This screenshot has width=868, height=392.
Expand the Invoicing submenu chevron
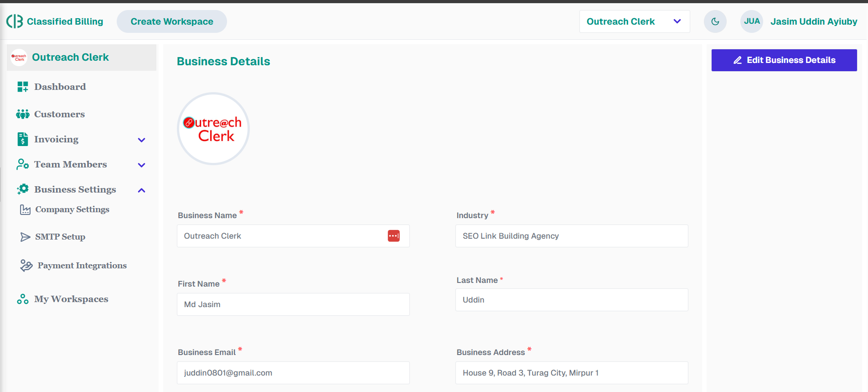point(141,140)
